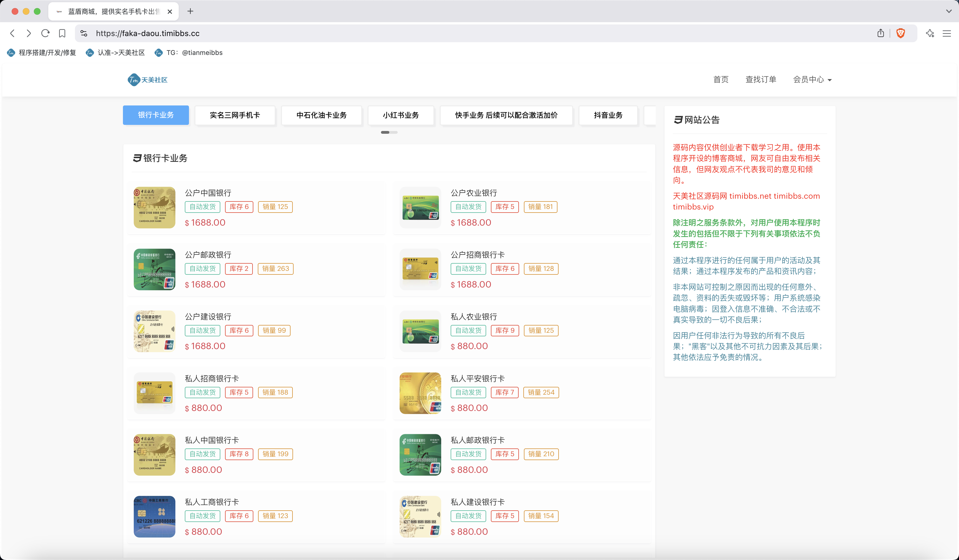Open 私人邮政银行卡 card thumbnail

pos(420,455)
